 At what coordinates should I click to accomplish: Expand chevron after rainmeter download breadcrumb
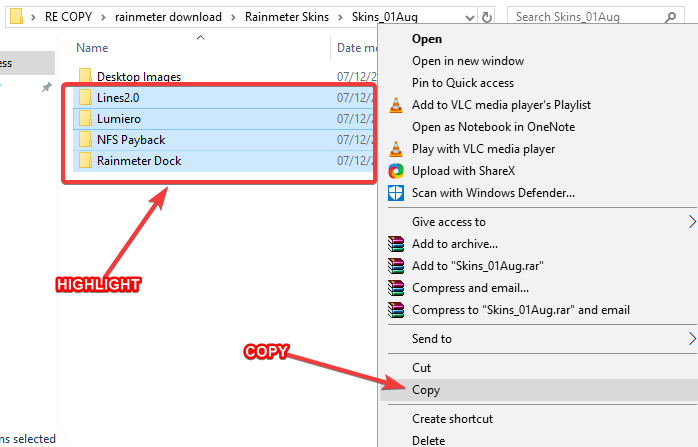[x=233, y=17]
